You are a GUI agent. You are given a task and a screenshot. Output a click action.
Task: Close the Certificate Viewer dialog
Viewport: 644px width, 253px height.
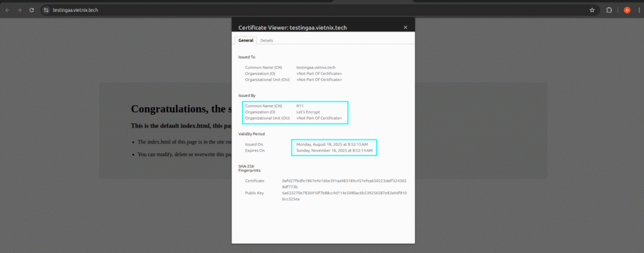tap(406, 28)
